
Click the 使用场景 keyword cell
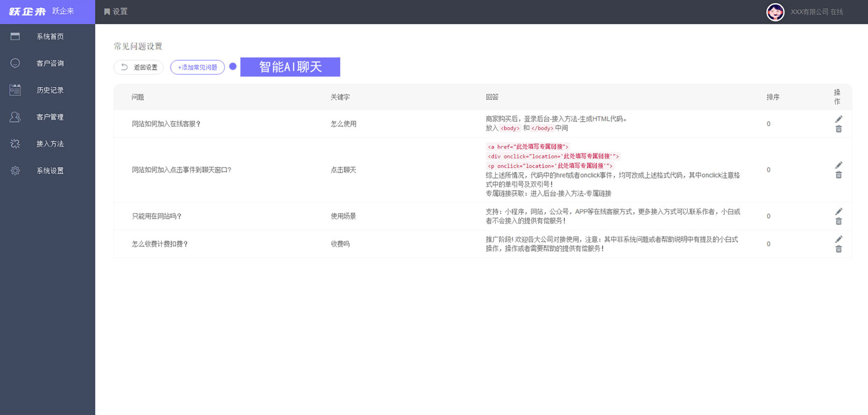[343, 216]
